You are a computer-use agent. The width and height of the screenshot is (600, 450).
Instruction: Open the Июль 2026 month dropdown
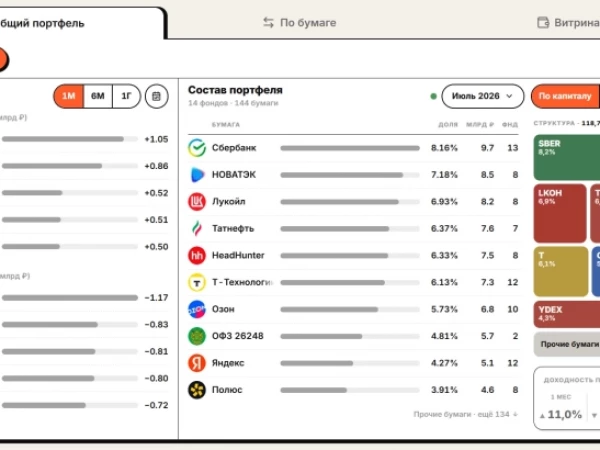pyautogui.click(x=483, y=96)
